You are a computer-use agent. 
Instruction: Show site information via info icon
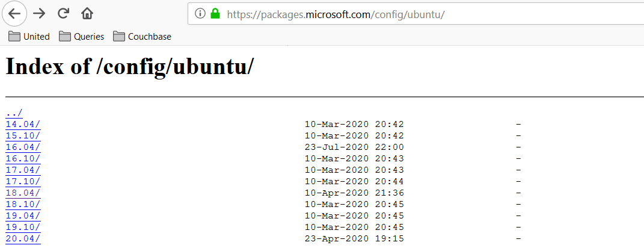(200, 13)
